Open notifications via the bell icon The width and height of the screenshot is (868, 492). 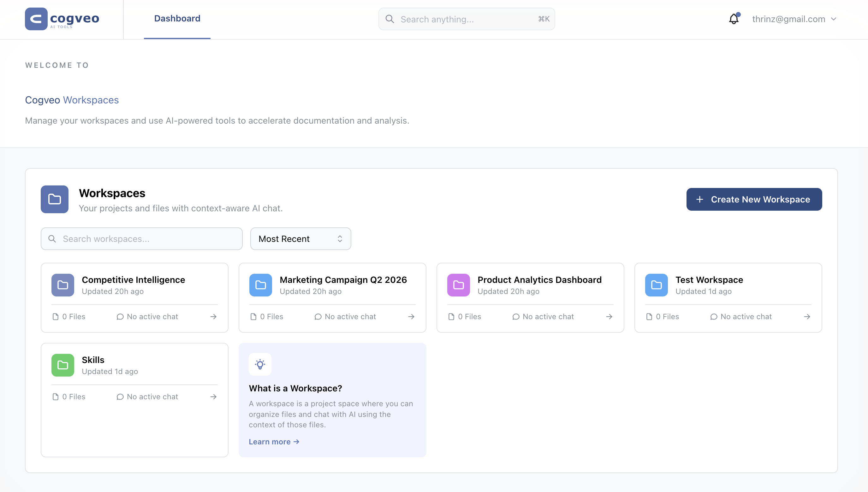734,19
